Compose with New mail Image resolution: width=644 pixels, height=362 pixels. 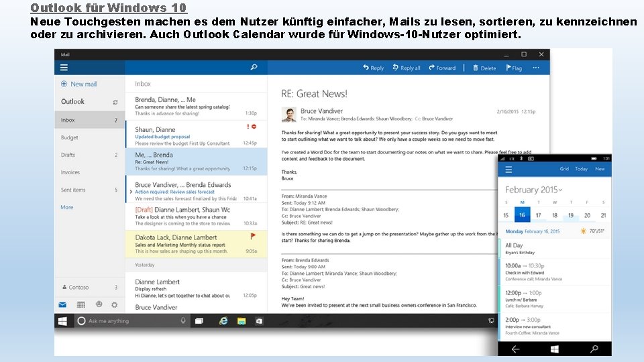pos(79,84)
